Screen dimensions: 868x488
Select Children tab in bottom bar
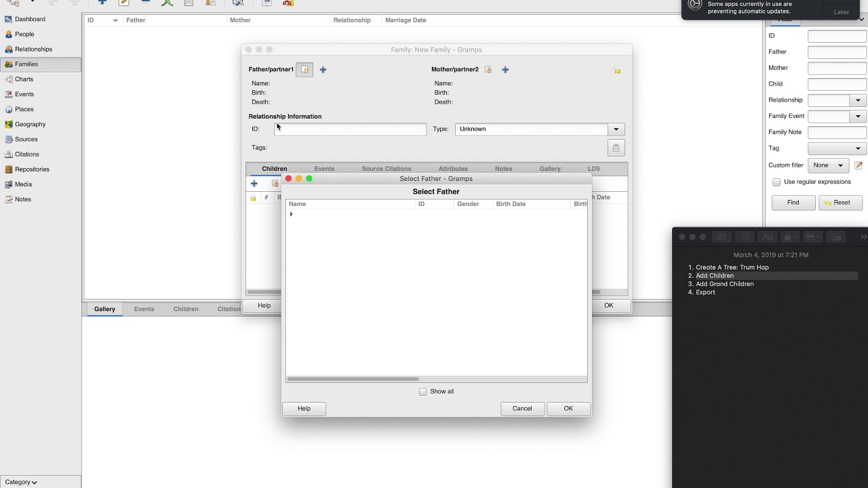[x=186, y=309]
